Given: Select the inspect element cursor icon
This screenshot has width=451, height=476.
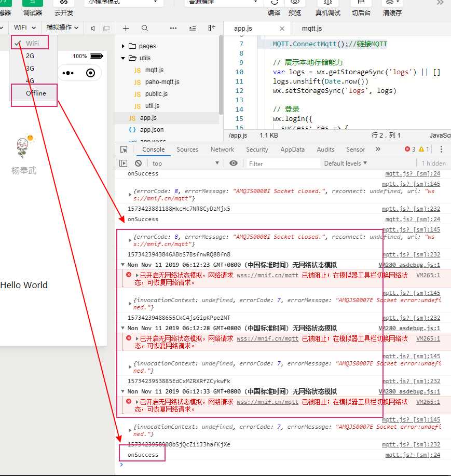Looking at the screenshot, I should 124,149.
